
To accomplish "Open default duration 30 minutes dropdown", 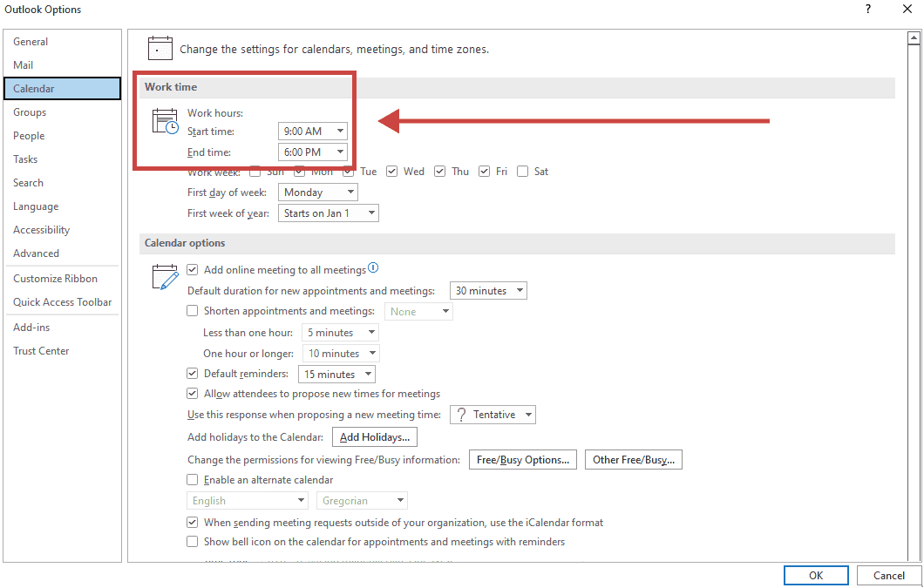I will pos(488,291).
